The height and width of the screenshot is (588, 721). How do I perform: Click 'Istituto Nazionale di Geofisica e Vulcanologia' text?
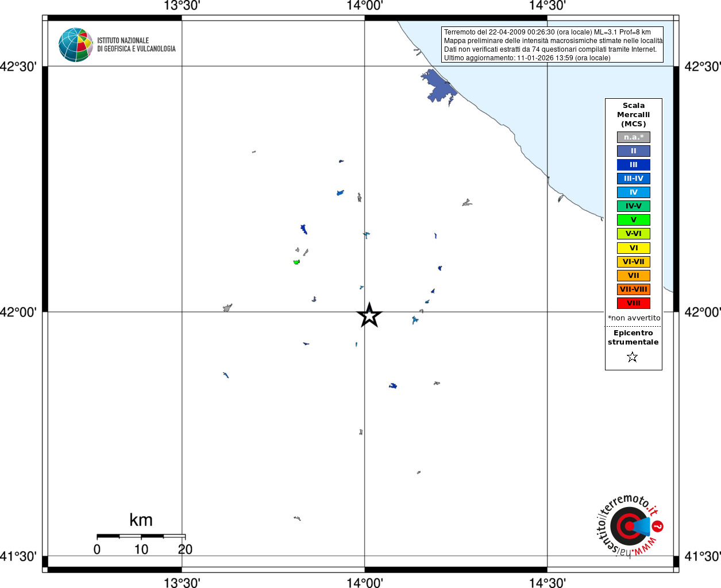136,45
